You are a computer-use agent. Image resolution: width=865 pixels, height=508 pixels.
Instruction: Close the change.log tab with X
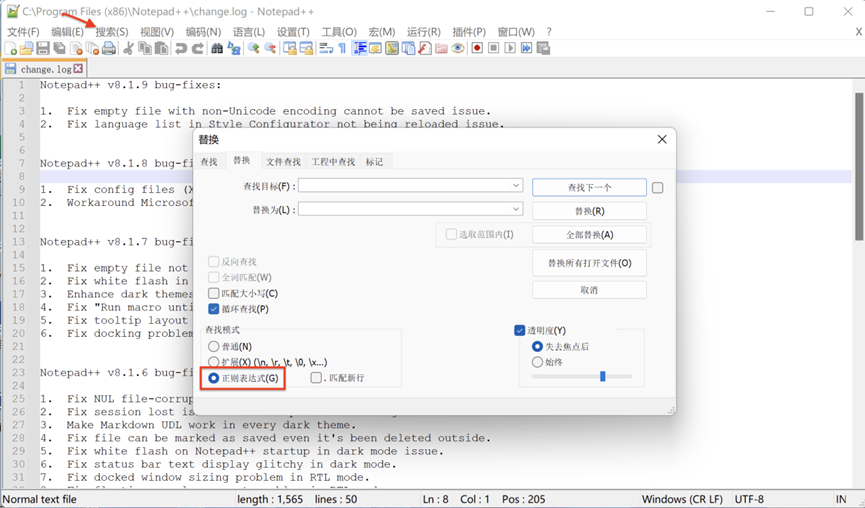click(78, 68)
